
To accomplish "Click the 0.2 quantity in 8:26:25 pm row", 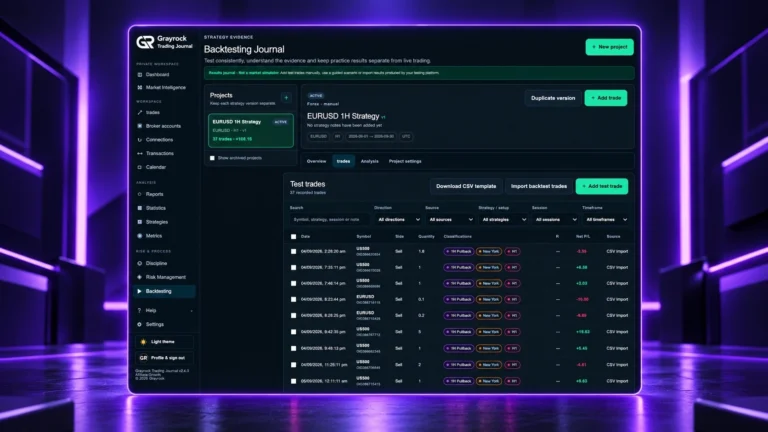I will [421, 315].
